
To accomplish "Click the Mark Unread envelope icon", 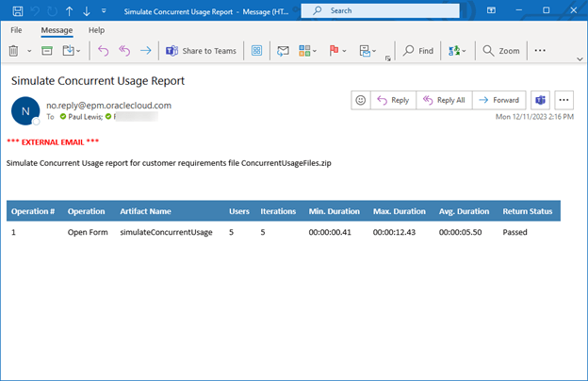I will 282,50.
